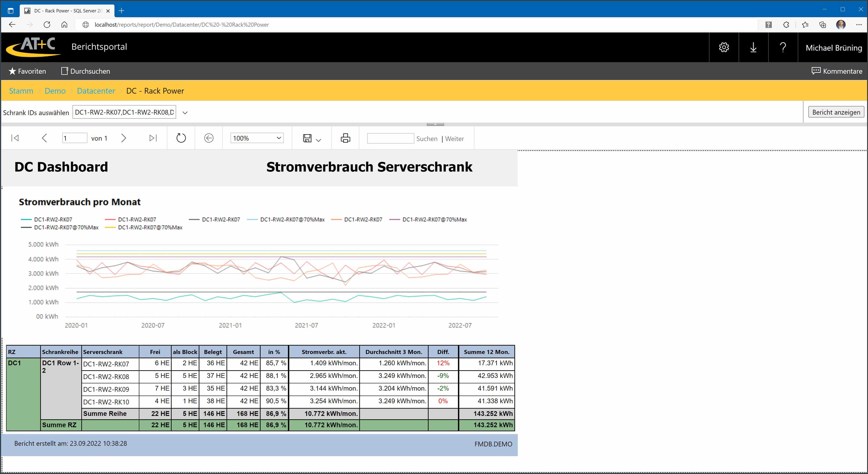
Task: Navigate back to parent report
Action: (209, 138)
